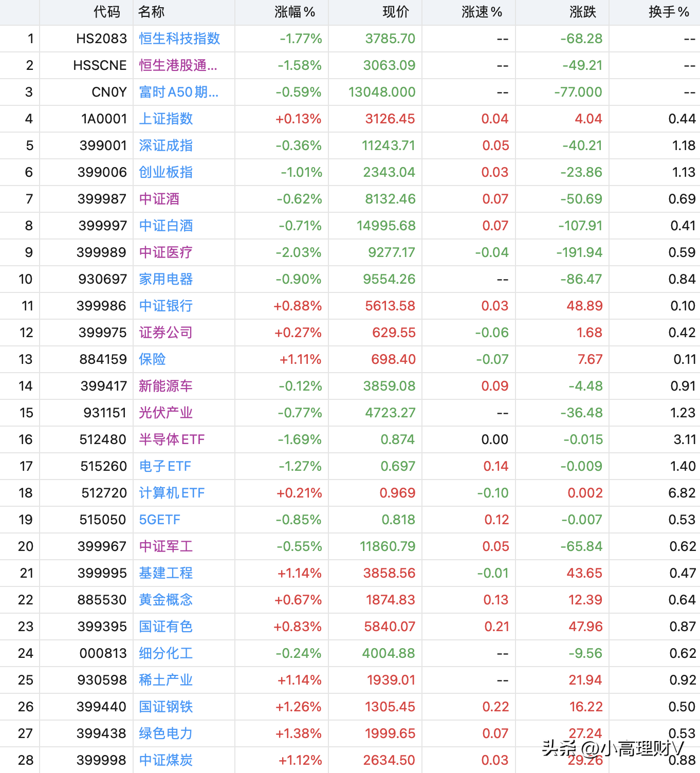Open the 5GETF quote page
700x773 pixels.
coord(159,520)
